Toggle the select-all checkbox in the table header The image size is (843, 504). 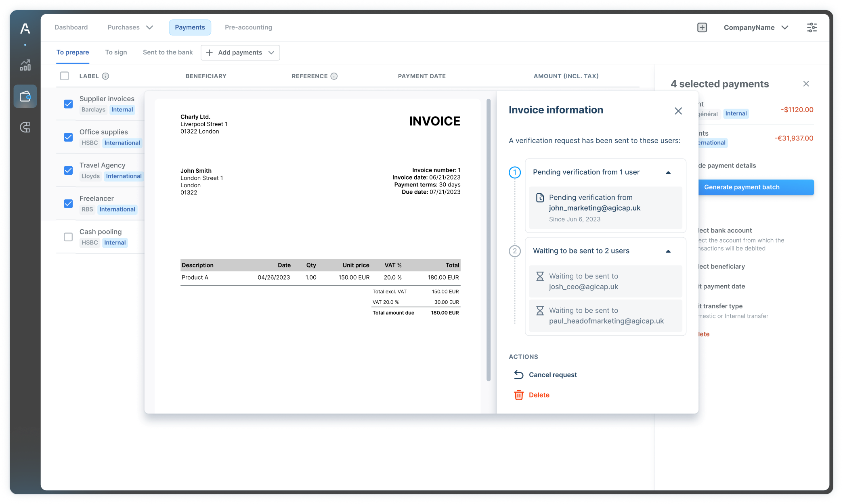click(x=64, y=75)
